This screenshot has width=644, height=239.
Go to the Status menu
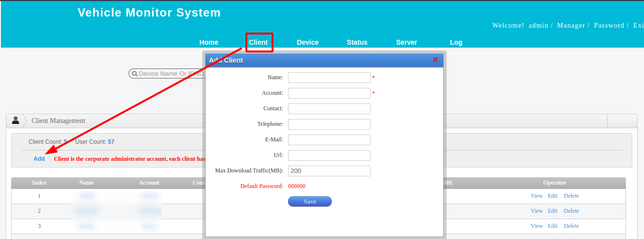[x=357, y=42]
